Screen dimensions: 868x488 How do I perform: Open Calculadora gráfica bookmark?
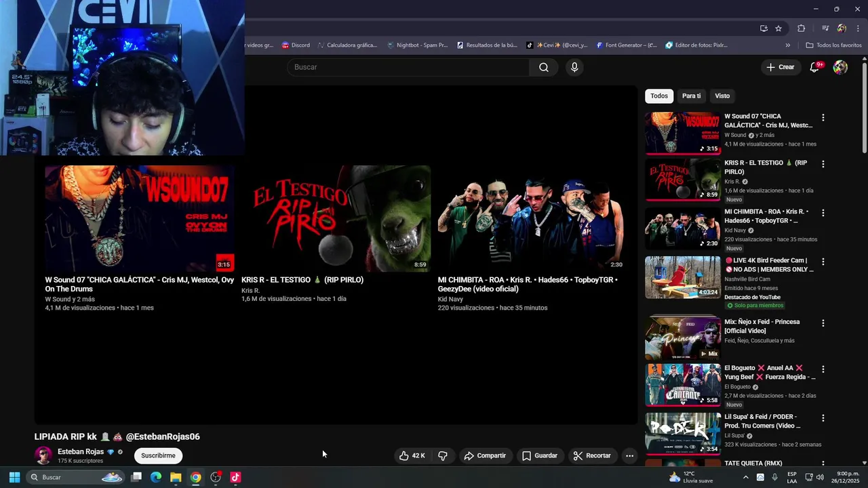pos(348,45)
